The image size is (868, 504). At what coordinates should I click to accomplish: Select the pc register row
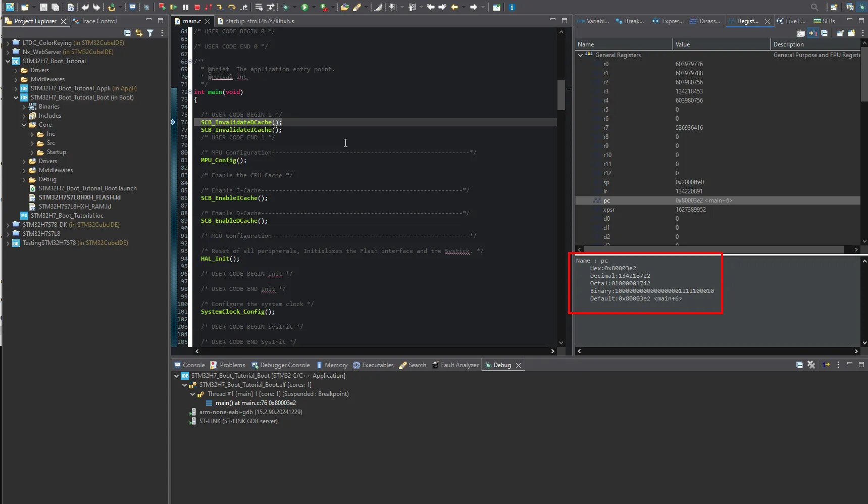coord(718,200)
